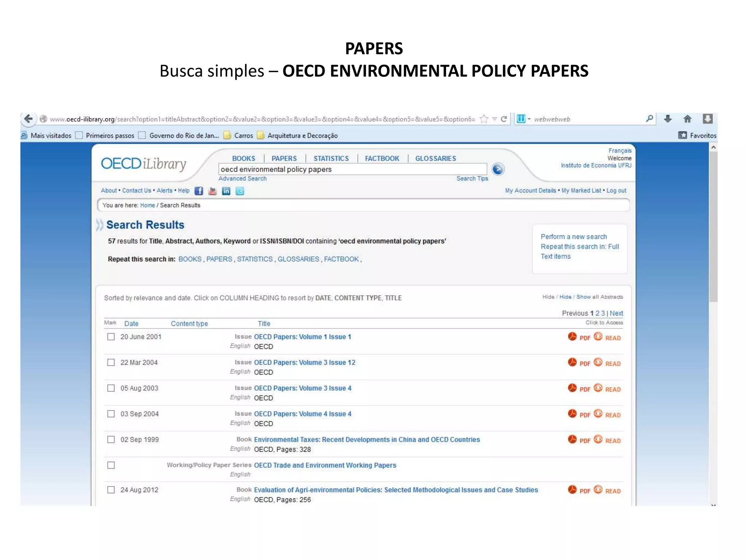Mark the 24 Aug 2012 result checkbox
The image size is (747, 560).
coord(111,490)
